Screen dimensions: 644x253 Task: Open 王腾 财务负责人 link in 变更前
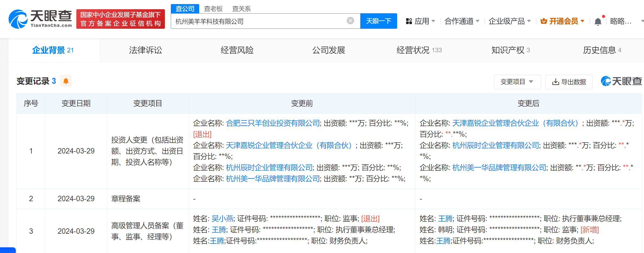tap(217, 241)
